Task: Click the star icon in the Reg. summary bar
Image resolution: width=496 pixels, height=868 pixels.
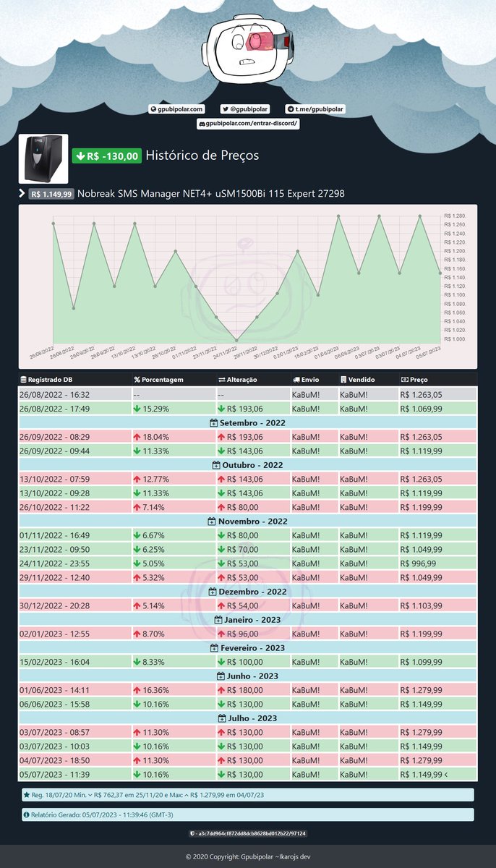Action: (x=27, y=795)
